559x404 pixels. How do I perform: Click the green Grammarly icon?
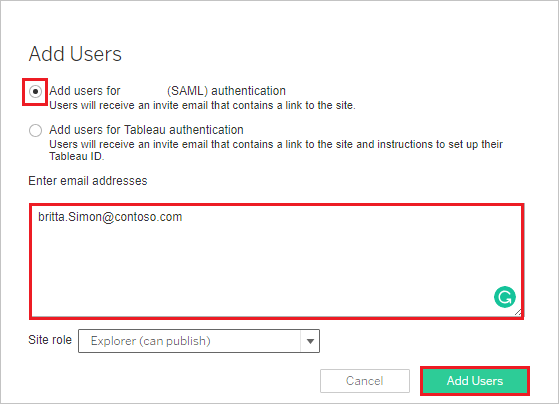504,297
